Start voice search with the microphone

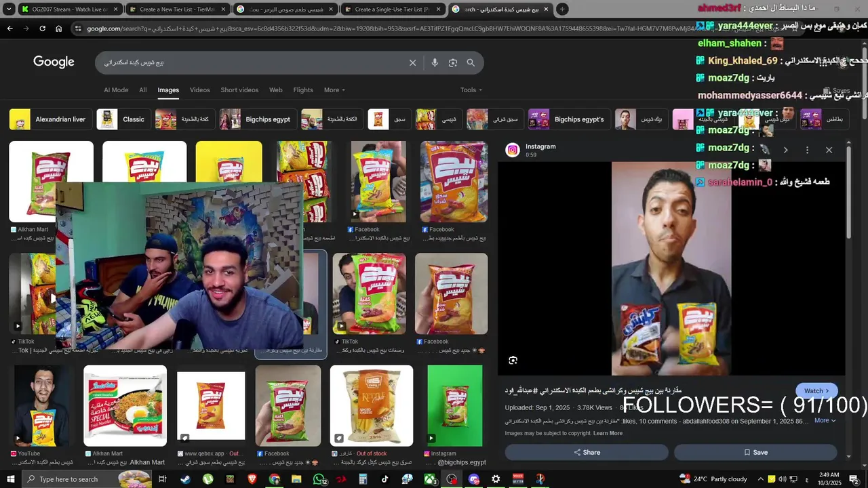(x=435, y=62)
